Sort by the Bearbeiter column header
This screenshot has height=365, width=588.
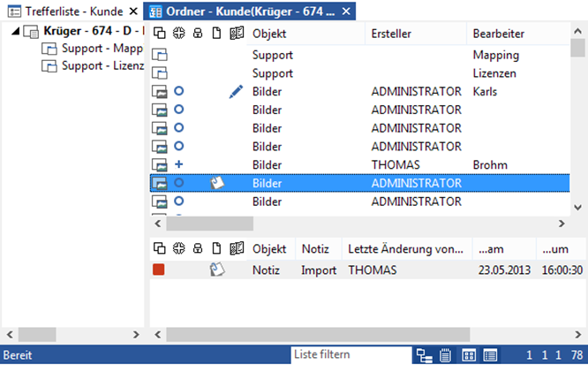click(x=499, y=33)
